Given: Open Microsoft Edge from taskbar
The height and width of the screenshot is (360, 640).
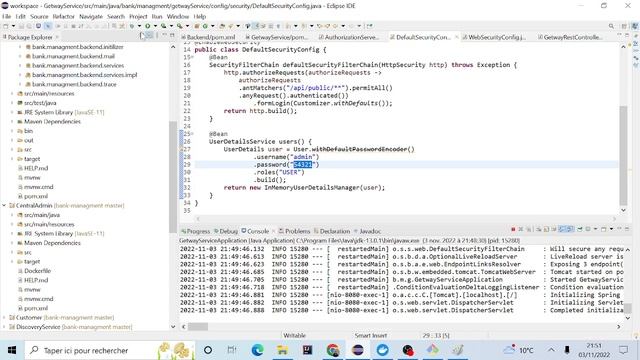Looking at the screenshot, I should tap(257, 350).
